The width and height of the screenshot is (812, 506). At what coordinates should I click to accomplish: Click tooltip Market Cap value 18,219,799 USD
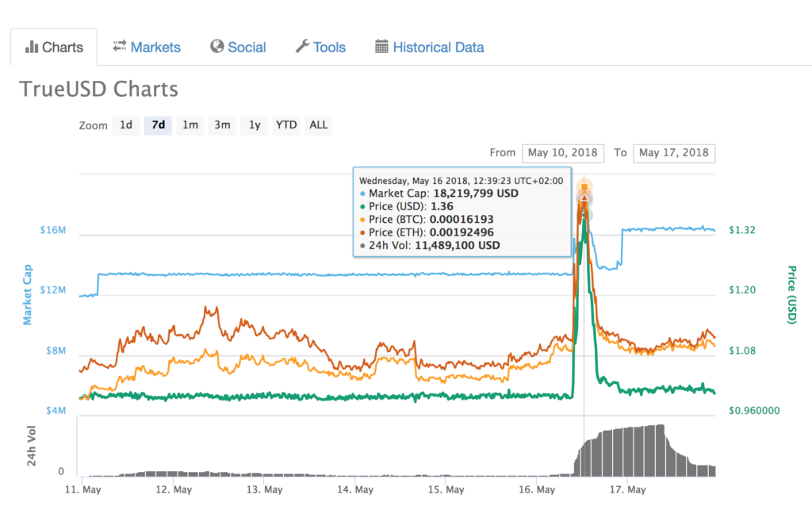point(476,194)
